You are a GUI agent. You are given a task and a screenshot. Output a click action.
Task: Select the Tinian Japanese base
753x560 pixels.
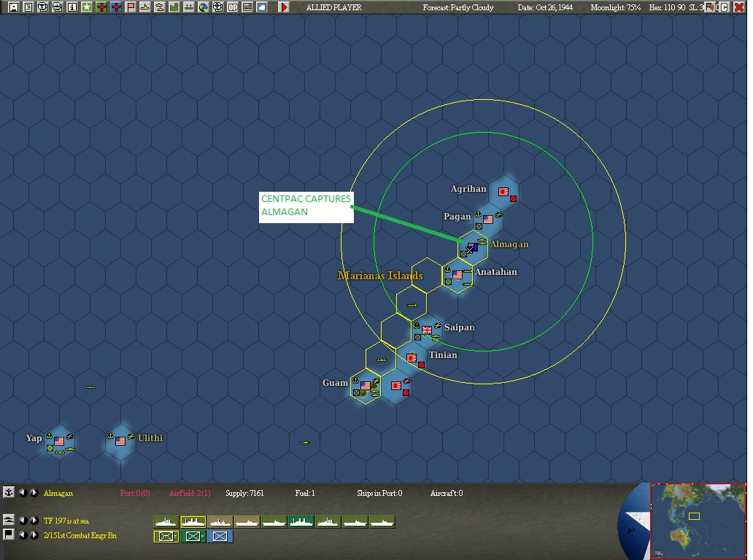click(x=412, y=358)
